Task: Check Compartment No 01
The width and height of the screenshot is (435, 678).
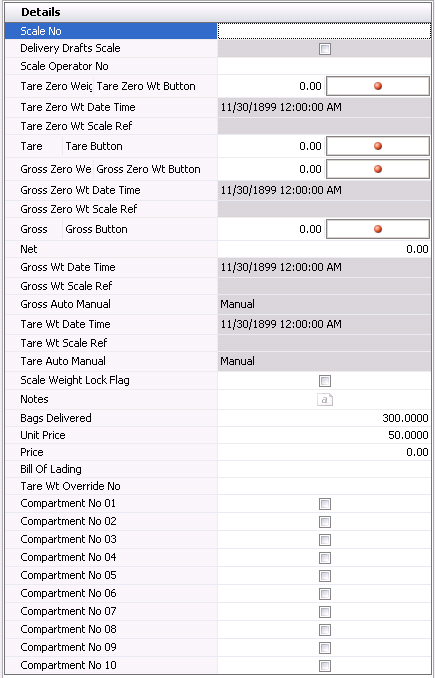Action: (x=325, y=504)
